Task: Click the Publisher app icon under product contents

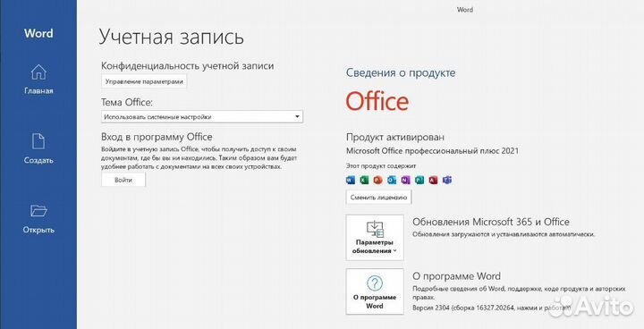Action: point(419,180)
